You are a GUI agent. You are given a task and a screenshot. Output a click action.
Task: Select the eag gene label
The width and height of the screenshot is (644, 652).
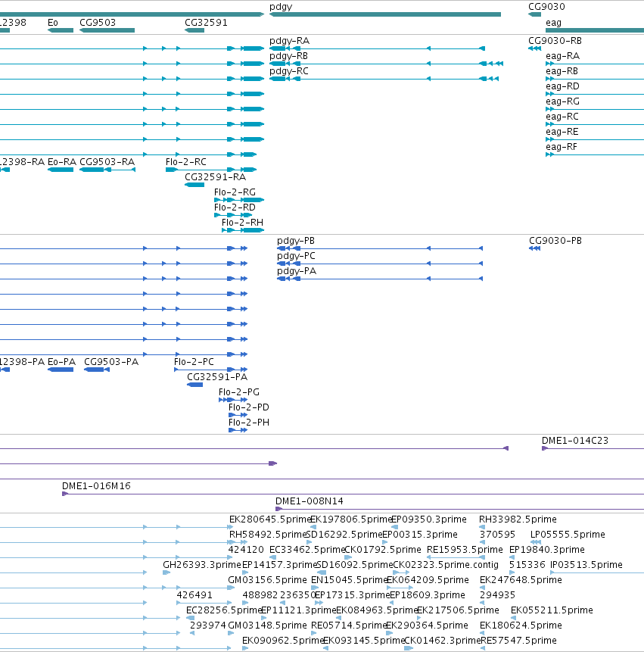click(553, 23)
